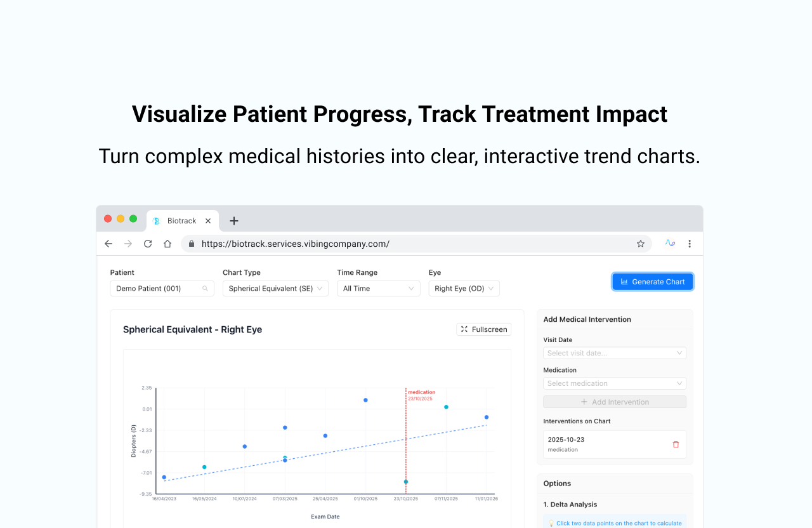Open the browser three-dot menu
Screen dimensions: 812x528
(690, 243)
